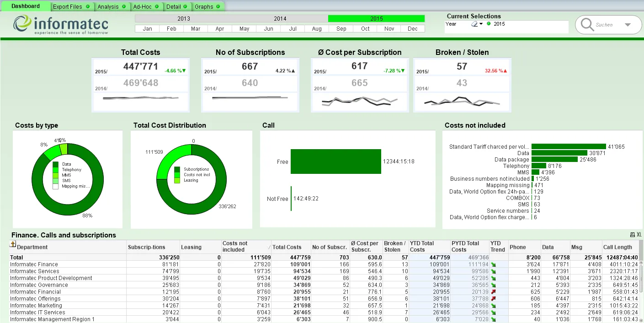Select year 2014 in the year bar
The width and height of the screenshot is (644, 323).
[280, 19]
